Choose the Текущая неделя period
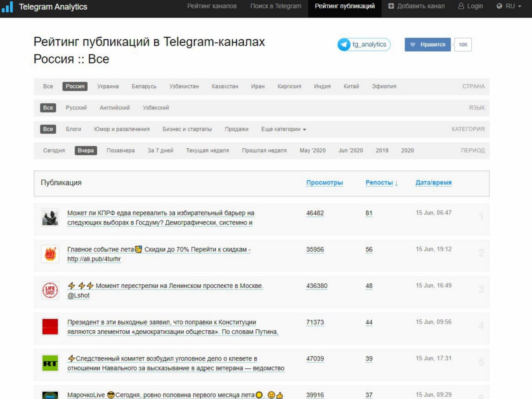Image resolution: width=532 pixels, height=399 pixels. (x=207, y=150)
